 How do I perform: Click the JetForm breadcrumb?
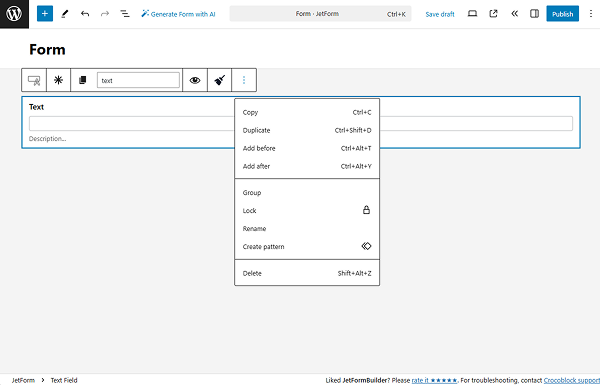(23, 380)
